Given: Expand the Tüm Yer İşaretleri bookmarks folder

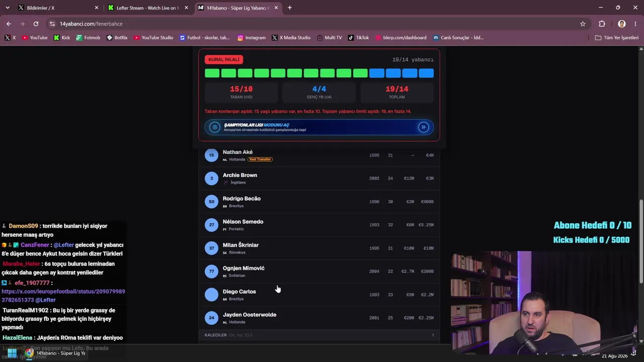Looking at the screenshot, I should coord(616,38).
